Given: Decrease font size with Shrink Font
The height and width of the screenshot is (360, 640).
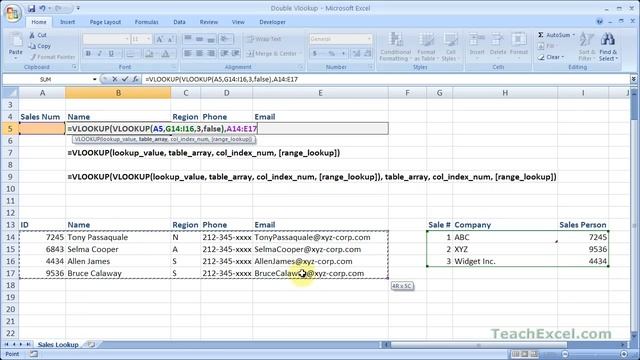Looking at the screenshot, I should tap(171, 39).
